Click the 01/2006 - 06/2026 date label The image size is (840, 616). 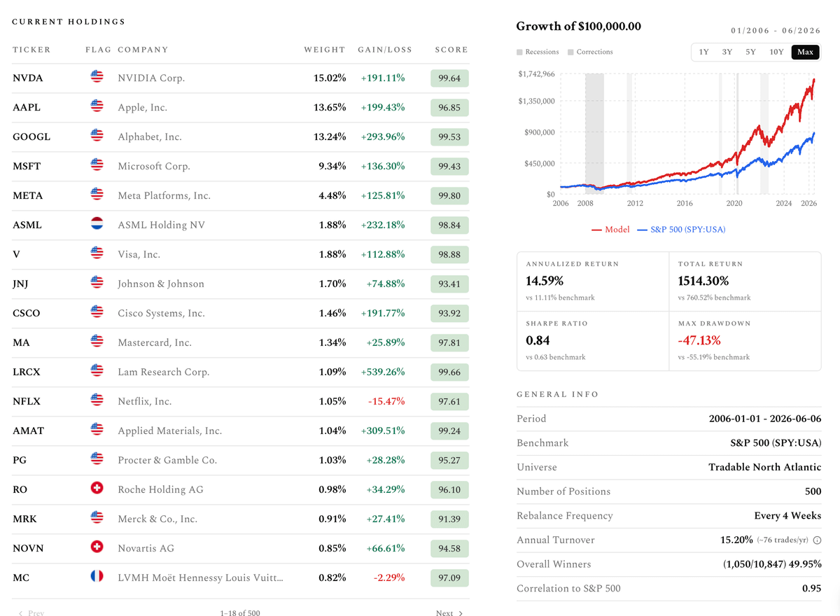click(775, 31)
